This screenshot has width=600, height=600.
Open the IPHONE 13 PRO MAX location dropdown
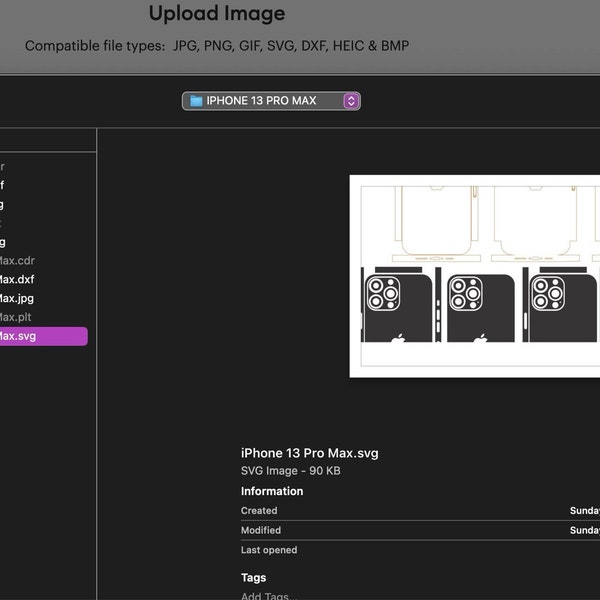pyautogui.click(x=271, y=101)
